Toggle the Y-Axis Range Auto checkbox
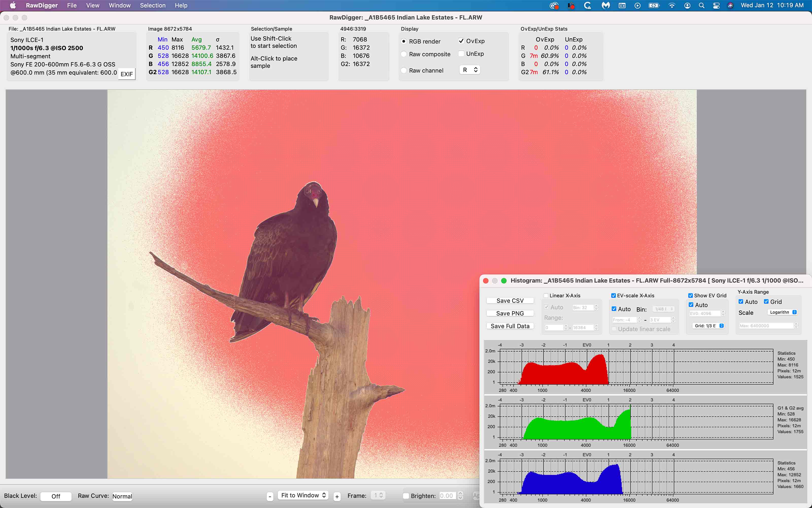The image size is (812, 508). point(741,302)
